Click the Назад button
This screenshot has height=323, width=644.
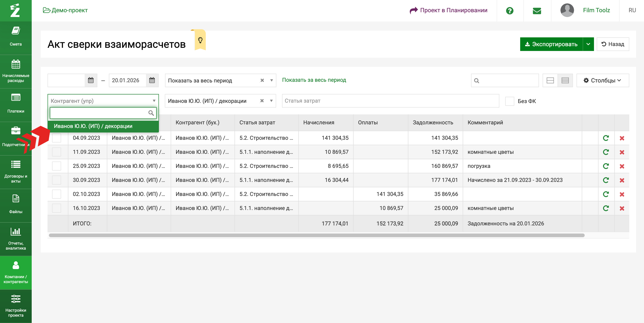(613, 44)
